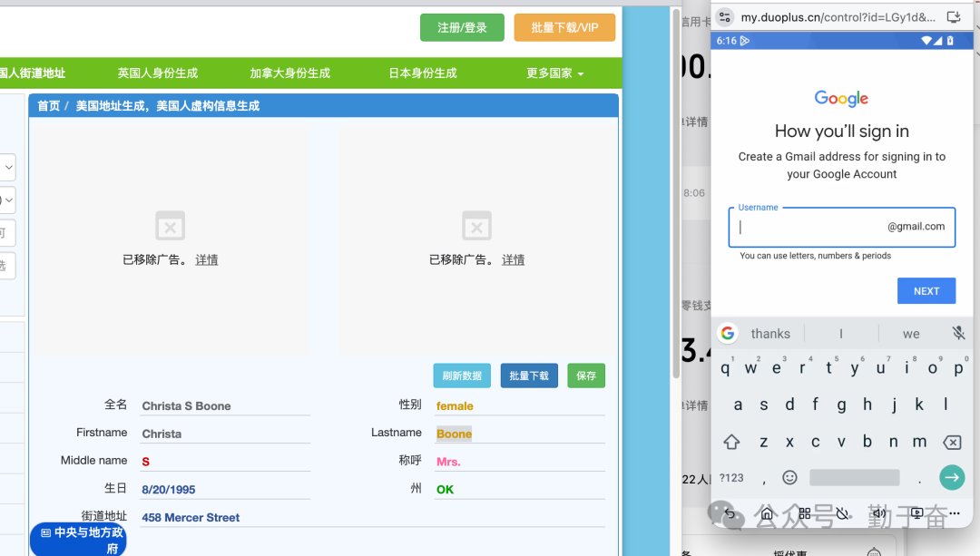Click the volume speaker icon in phone toolbar
The image size is (980, 556).
(x=879, y=512)
